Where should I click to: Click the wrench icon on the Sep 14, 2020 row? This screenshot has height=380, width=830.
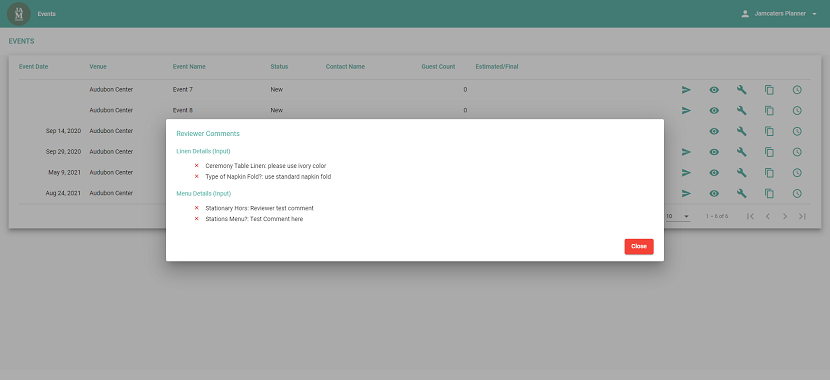(742, 131)
